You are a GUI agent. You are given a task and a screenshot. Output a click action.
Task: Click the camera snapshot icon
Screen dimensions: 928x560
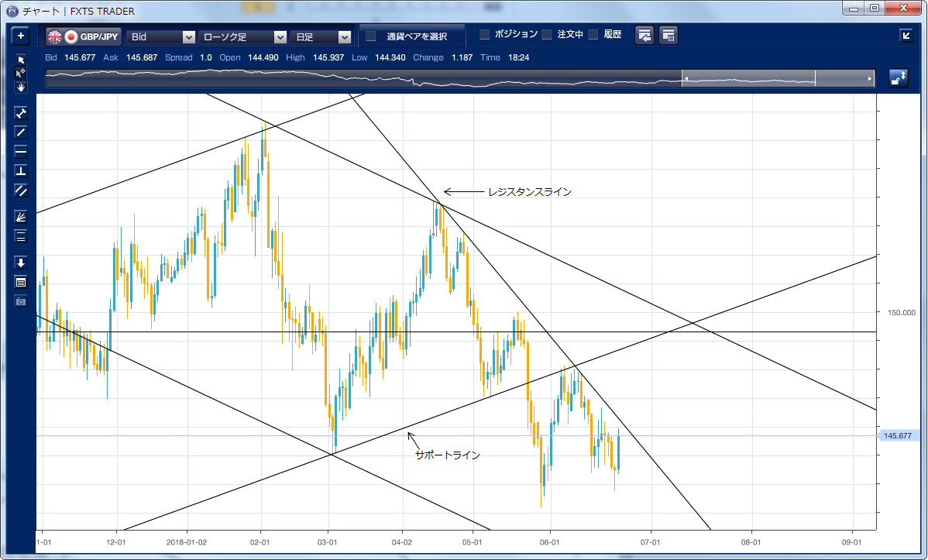(21, 302)
